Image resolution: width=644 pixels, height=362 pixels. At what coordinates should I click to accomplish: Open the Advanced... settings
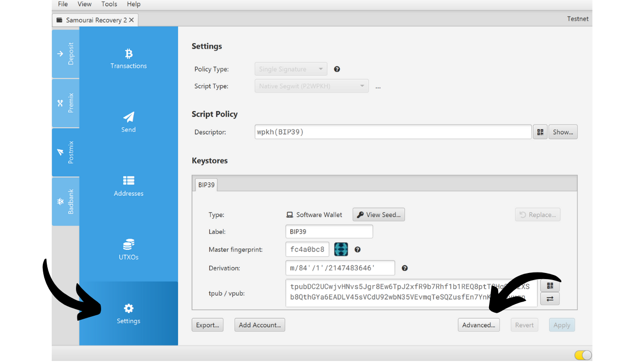479,325
